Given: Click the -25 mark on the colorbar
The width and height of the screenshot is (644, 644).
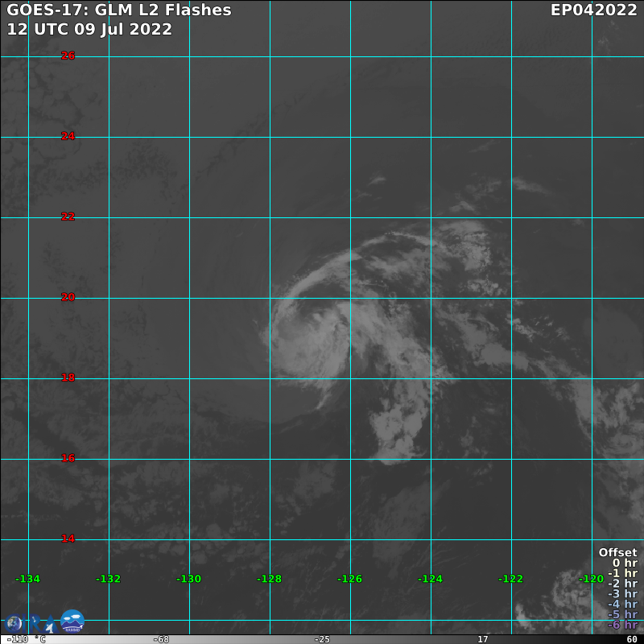Looking at the screenshot, I should (x=322, y=639).
